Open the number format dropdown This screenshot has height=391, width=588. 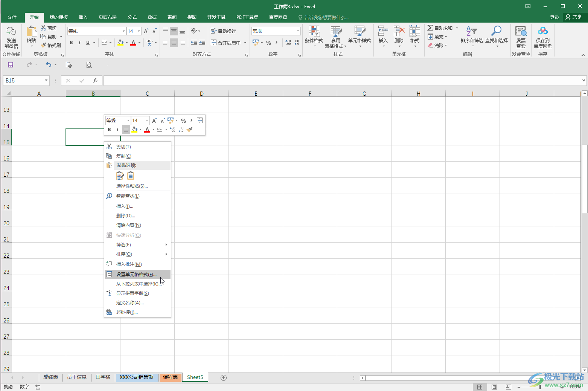point(298,31)
